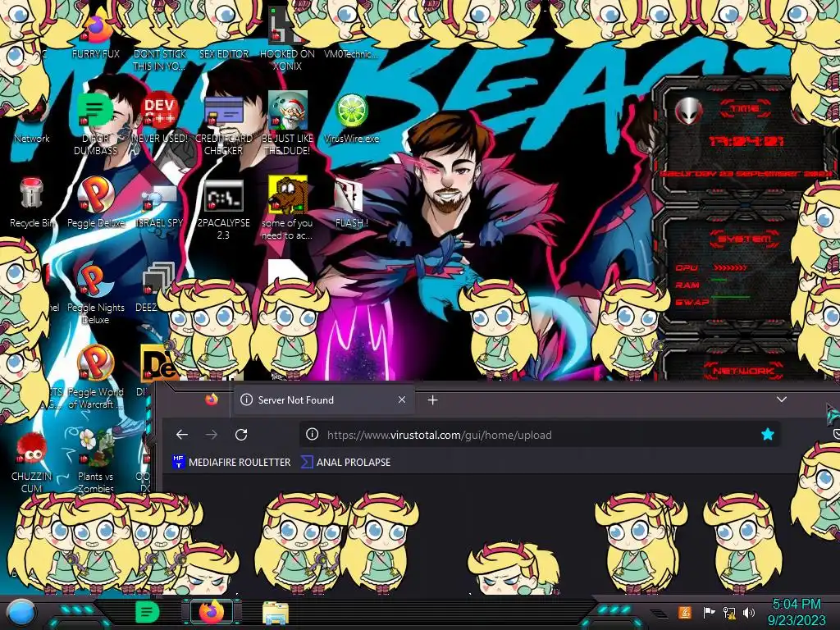Click the SYSTEM header on widget

pos(744,239)
